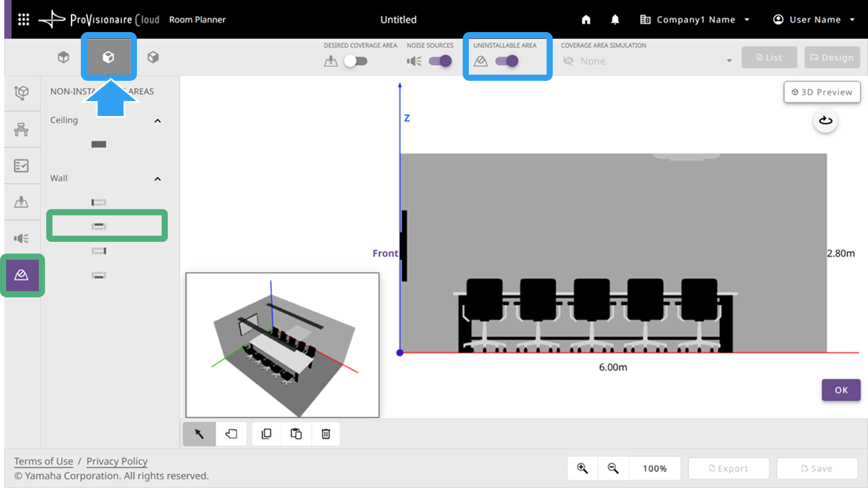The image size is (868, 488).
Task: Pick the Wall area icon with bottom edge highlighted
Action: (x=99, y=275)
